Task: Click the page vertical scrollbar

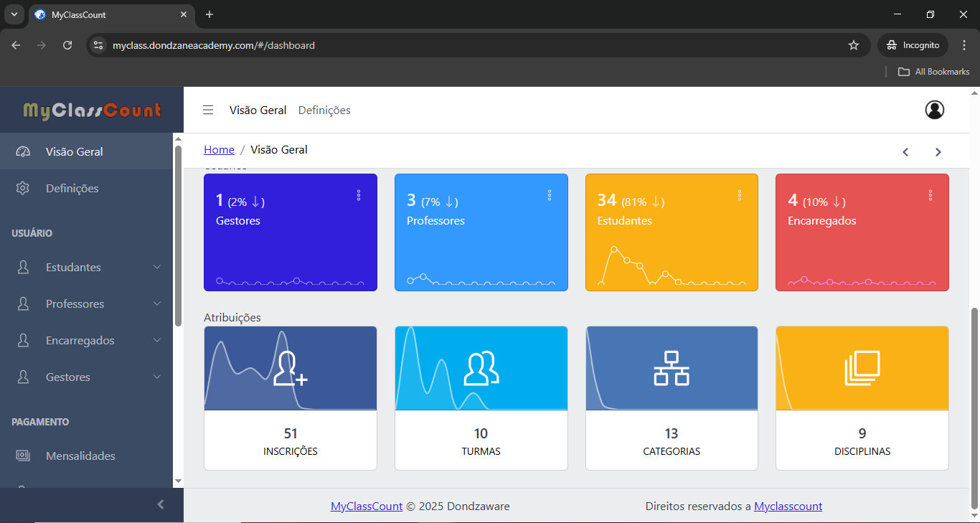Action: [974, 402]
